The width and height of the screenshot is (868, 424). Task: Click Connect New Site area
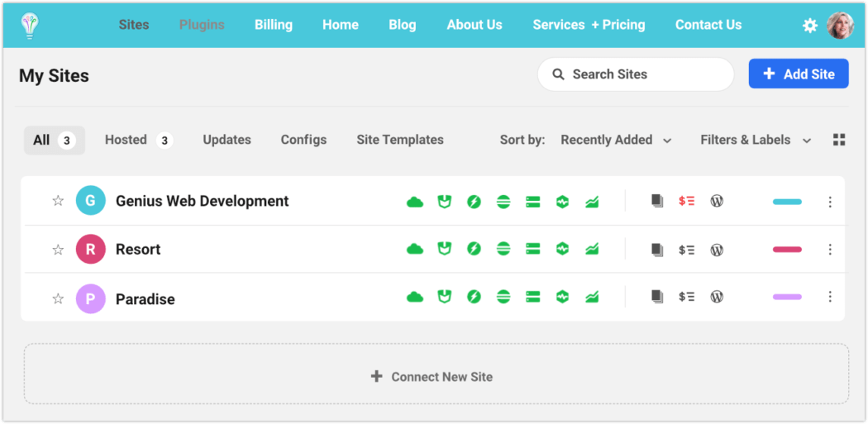pos(436,374)
